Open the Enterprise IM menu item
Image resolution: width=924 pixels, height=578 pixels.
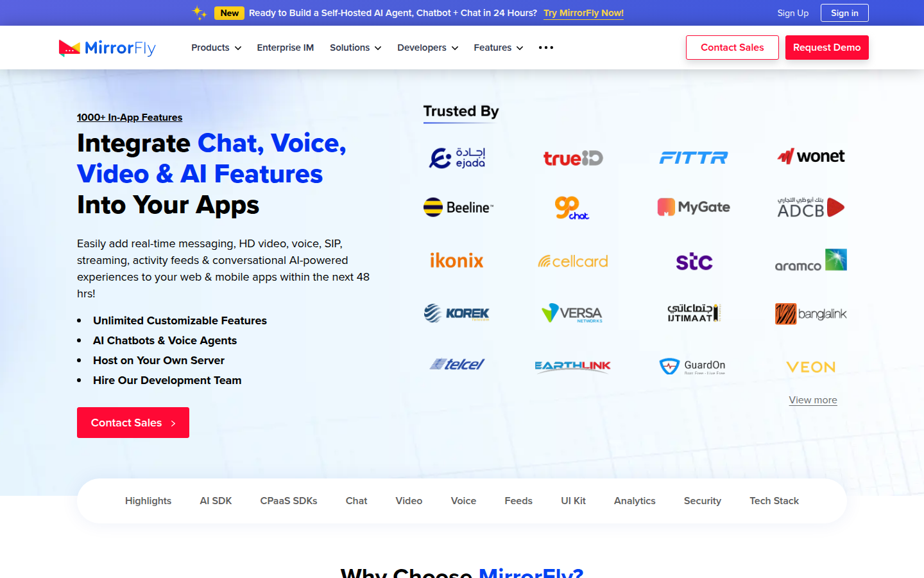coord(285,48)
